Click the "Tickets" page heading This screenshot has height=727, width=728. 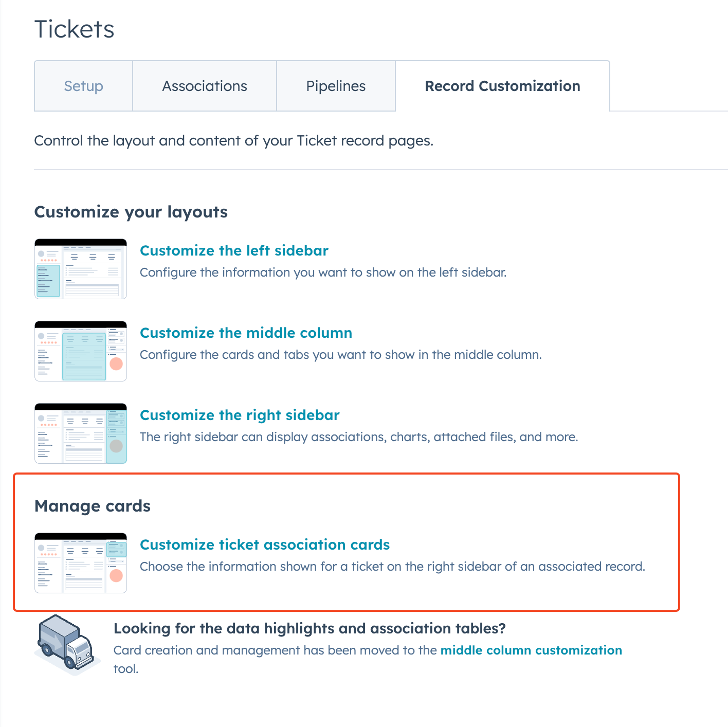tap(74, 29)
